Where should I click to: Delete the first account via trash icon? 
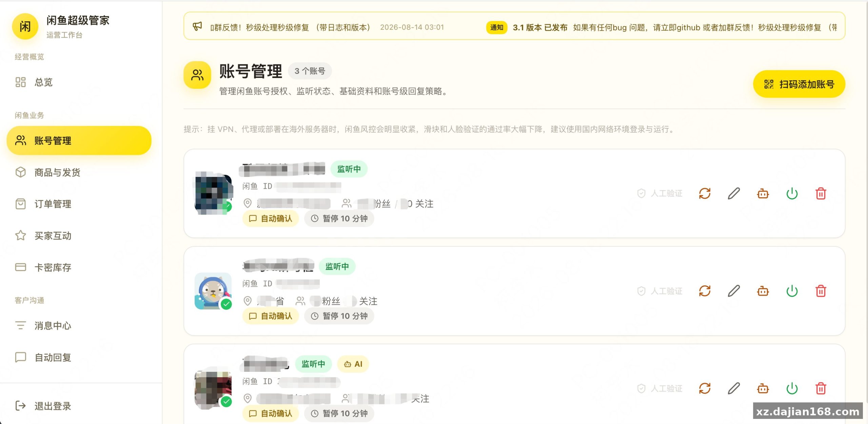[821, 194]
